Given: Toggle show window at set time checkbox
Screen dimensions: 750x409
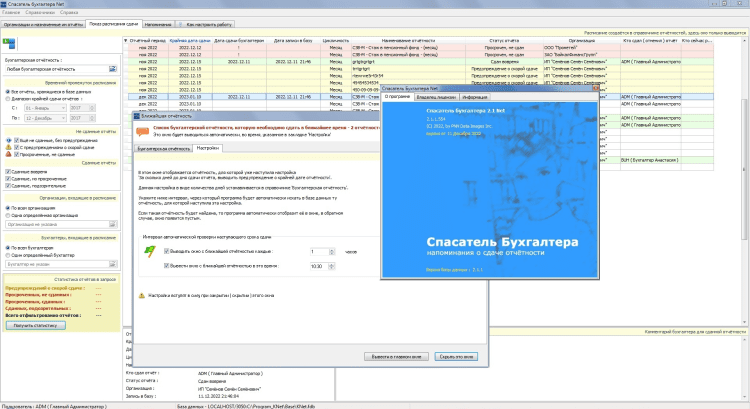Looking at the screenshot, I should coord(166,265).
